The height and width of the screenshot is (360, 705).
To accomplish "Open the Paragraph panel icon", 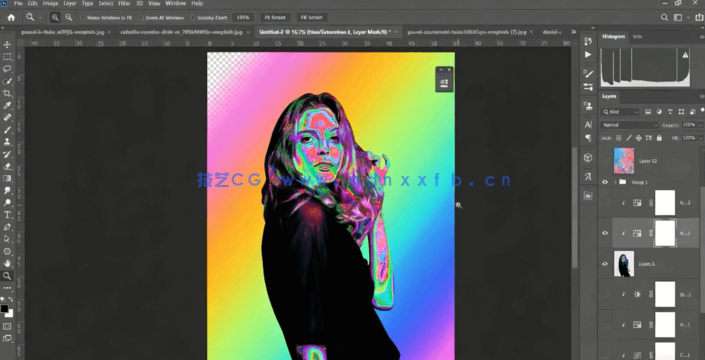I will (x=588, y=138).
